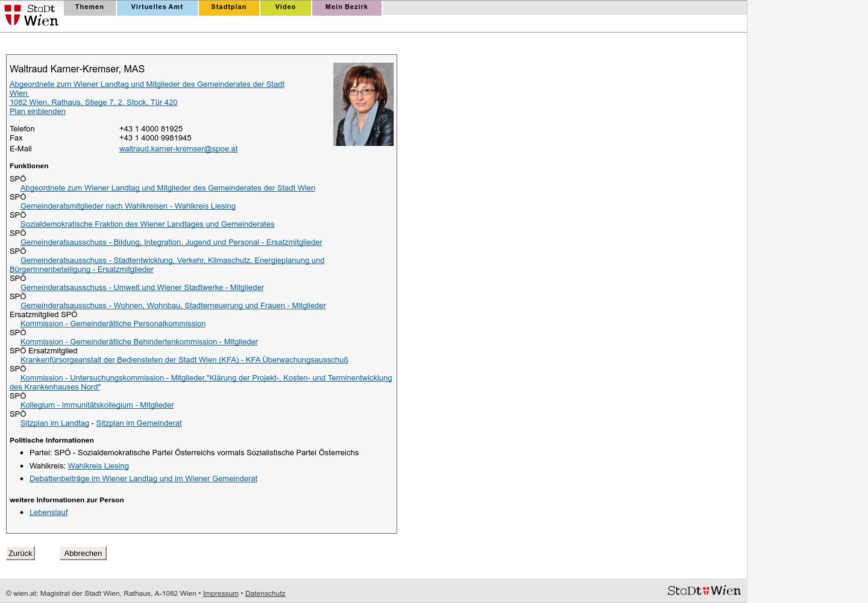Click Plan einblenden link

[37, 112]
